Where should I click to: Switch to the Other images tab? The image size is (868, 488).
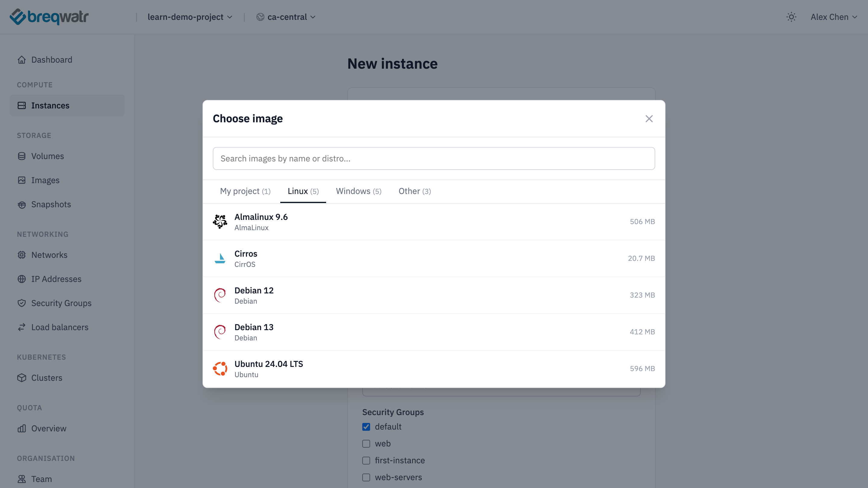coord(415,191)
